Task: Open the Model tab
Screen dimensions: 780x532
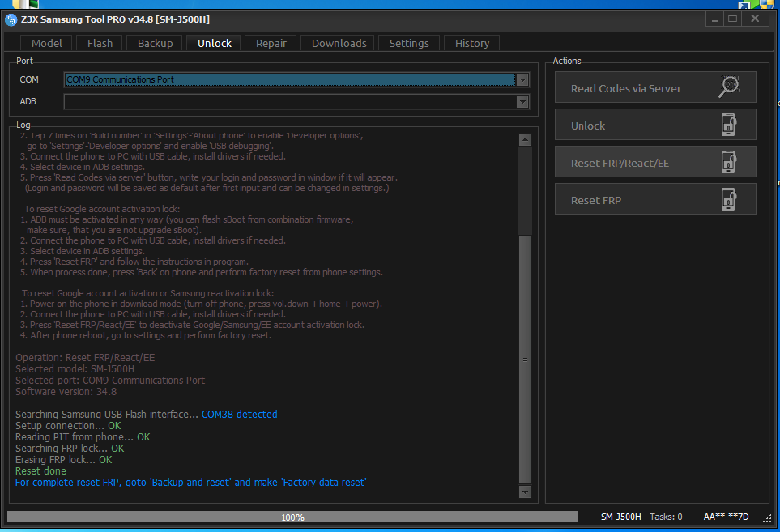Action: [x=46, y=43]
